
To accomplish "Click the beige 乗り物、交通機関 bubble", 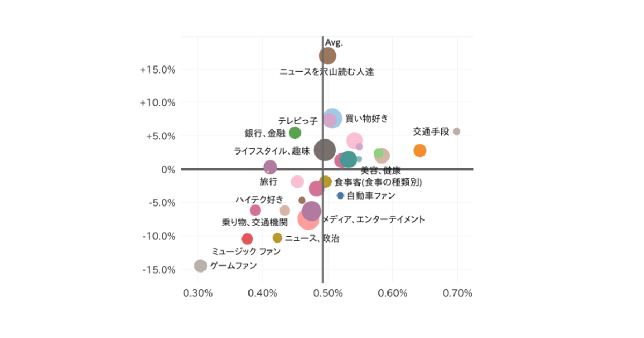I will click(284, 210).
